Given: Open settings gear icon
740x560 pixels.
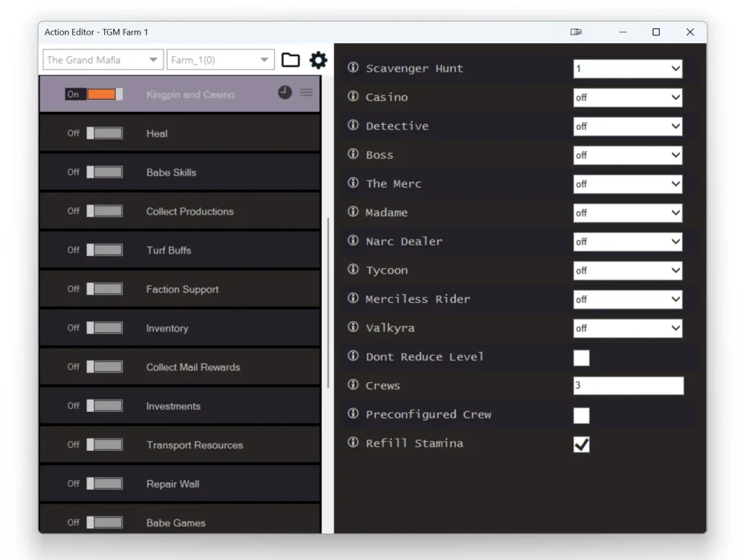Looking at the screenshot, I should tap(318, 60).
